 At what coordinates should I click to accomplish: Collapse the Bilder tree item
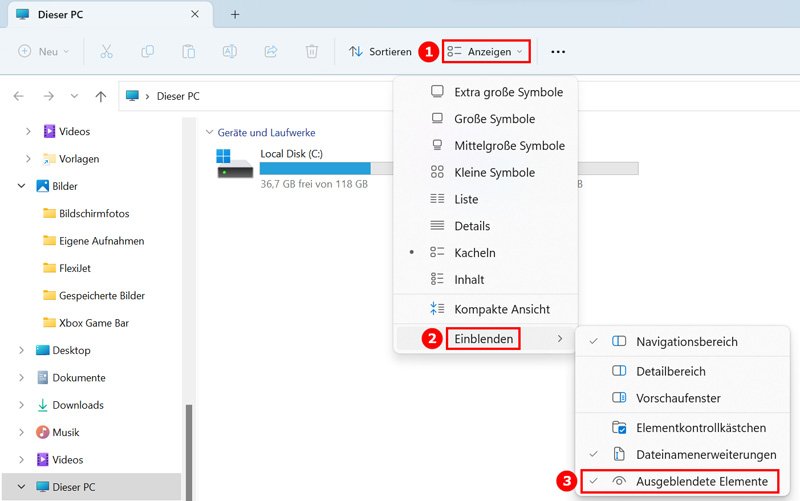tap(21, 186)
